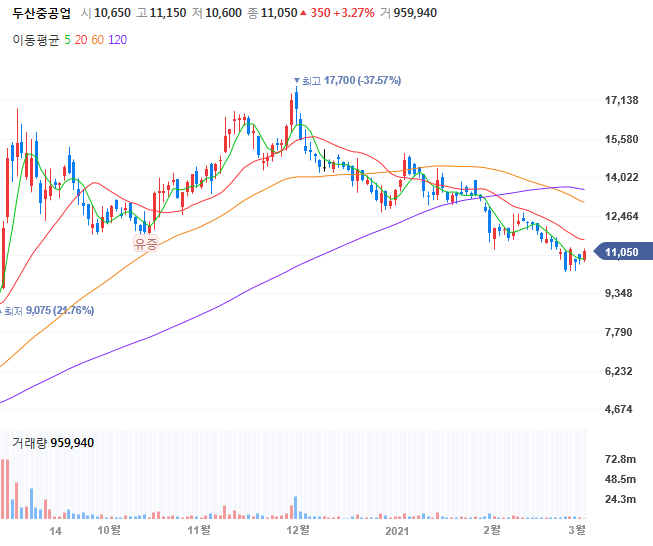Click the 4,674 price axis label
This screenshot has width=653, height=546.
pyautogui.click(x=618, y=409)
